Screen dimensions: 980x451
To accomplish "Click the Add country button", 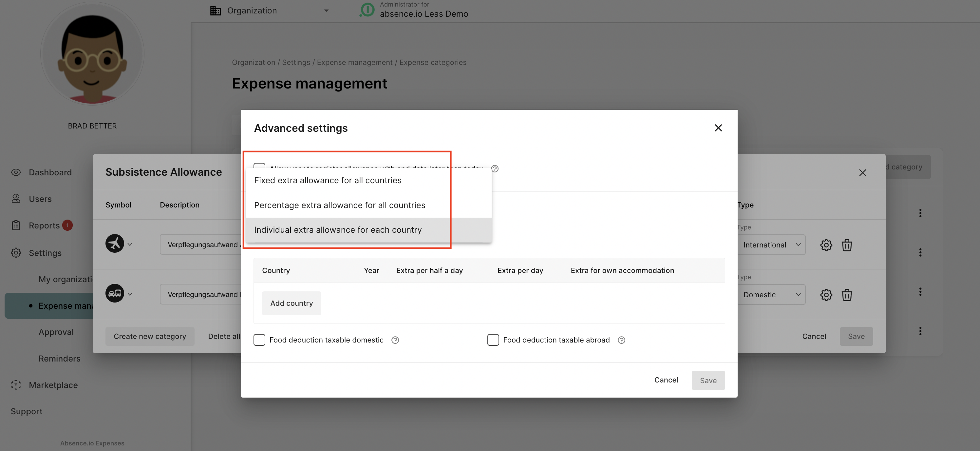I will [x=292, y=303].
